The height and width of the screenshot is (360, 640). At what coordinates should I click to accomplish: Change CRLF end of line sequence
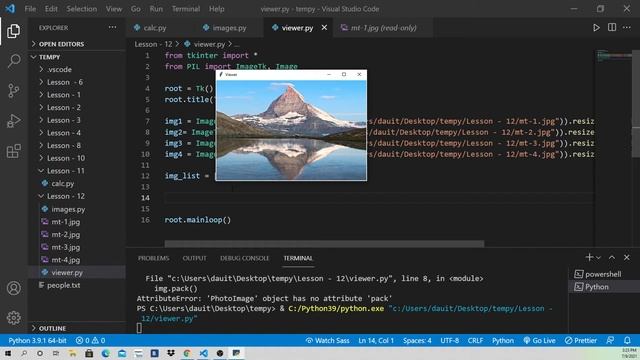pos(475,340)
